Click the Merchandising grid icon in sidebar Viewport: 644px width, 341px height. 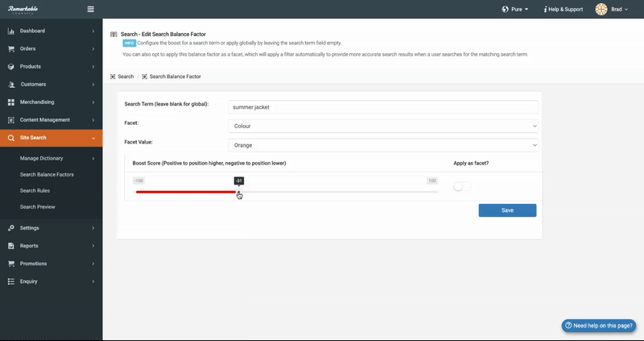click(x=11, y=102)
